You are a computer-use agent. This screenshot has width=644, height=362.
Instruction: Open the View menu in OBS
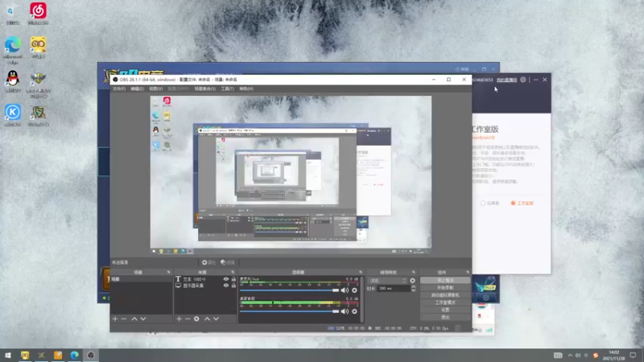(x=155, y=88)
